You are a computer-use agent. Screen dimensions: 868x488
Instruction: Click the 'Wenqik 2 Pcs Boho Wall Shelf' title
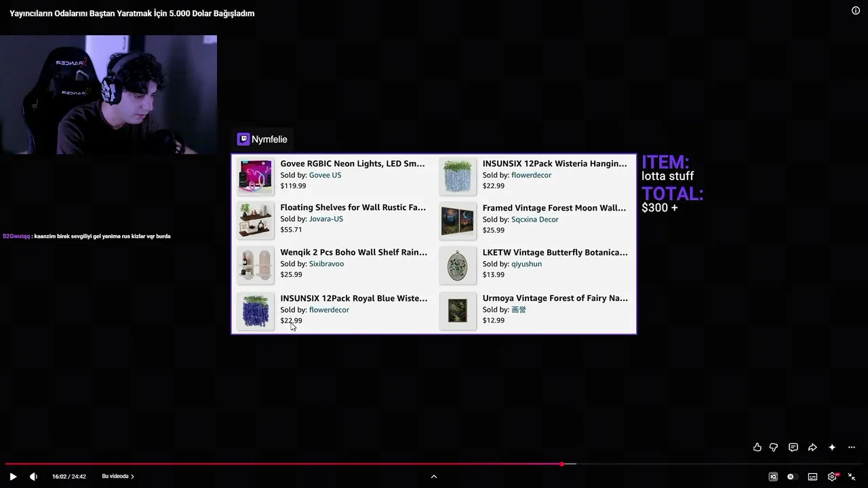coord(354,252)
